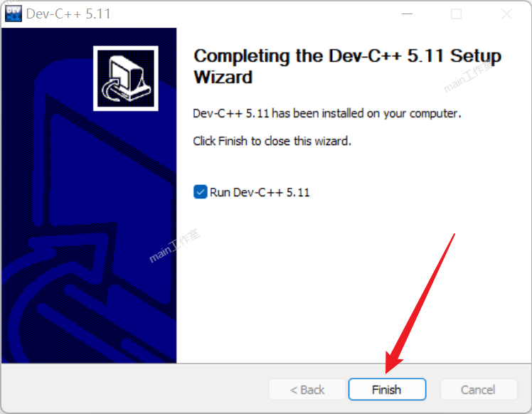
Task: Click the Dev-C++ logo in title bar
Action: pos(14,14)
